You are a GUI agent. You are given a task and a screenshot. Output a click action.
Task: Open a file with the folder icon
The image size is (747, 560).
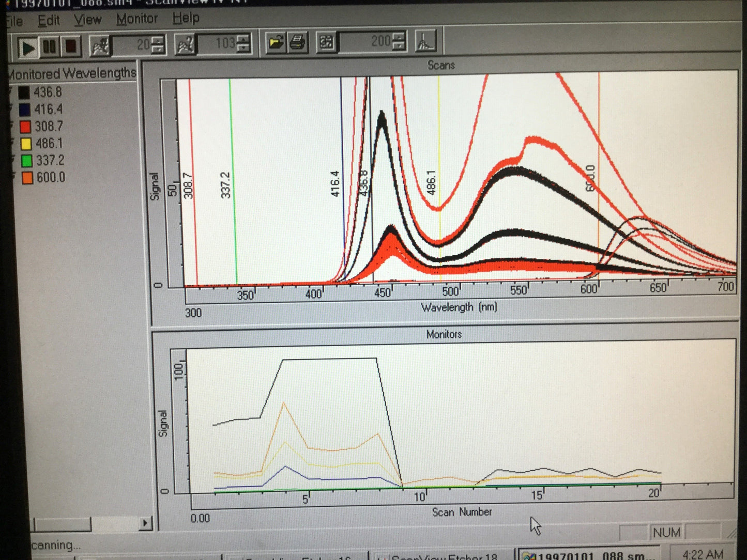(x=276, y=42)
